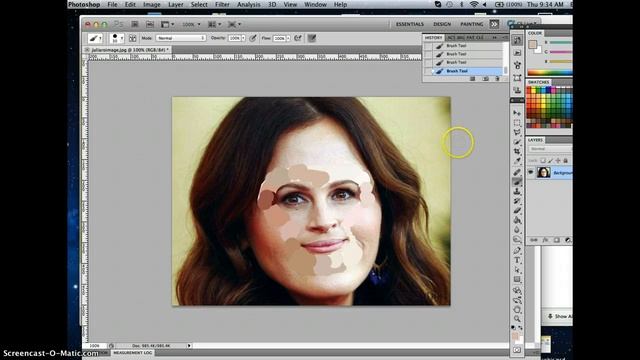Screen dimensions: 640x360
Task: Click the link layers icon
Action: [533, 240]
